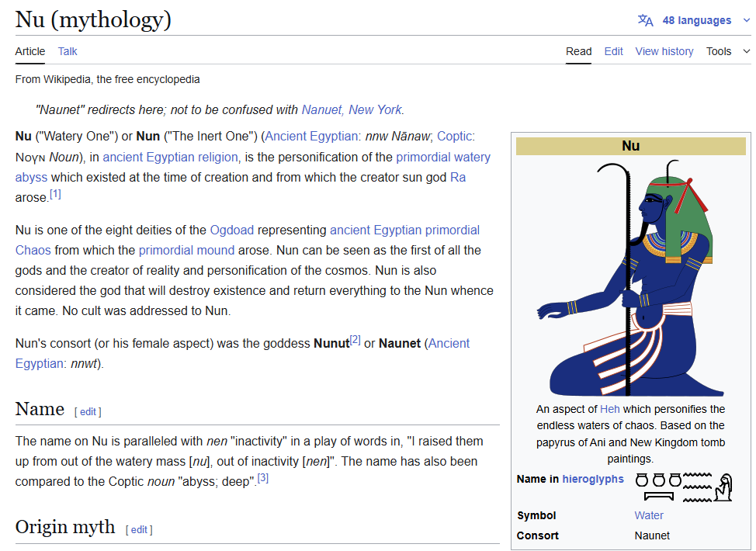Open the Ancient Egyptian language link in first paragraph
Image resolution: width=756 pixels, height=551 pixels.
coord(311,137)
